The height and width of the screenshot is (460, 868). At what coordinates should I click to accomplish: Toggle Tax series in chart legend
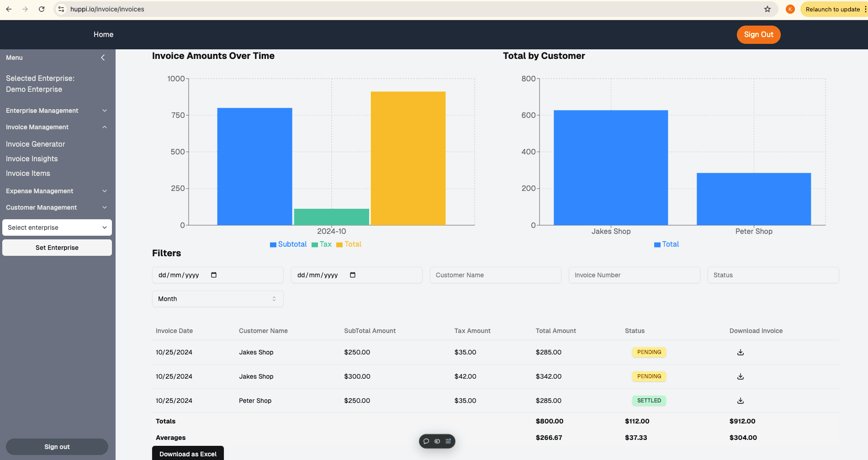[x=322, y=244]
